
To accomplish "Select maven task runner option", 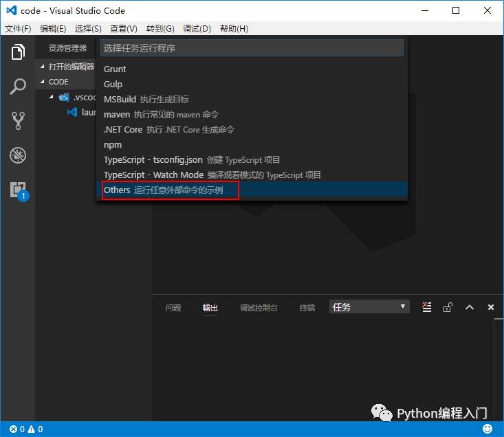I will click(252, 114).
